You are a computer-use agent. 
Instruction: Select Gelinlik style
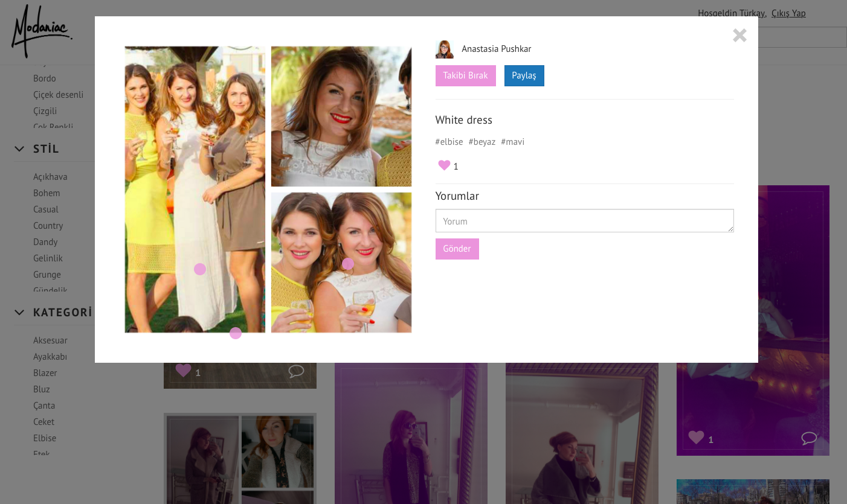tap(48, 258)
